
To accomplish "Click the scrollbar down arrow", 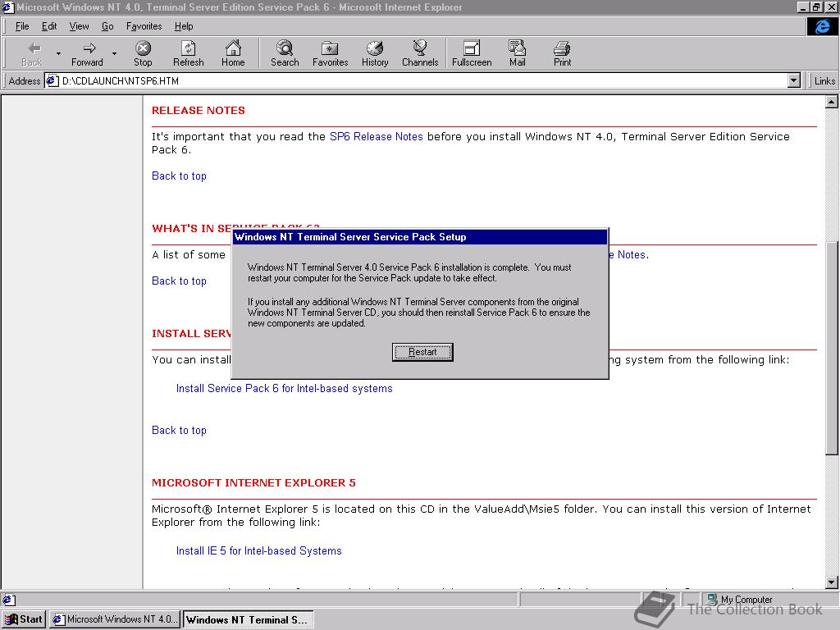I will (x=832, y=582).
